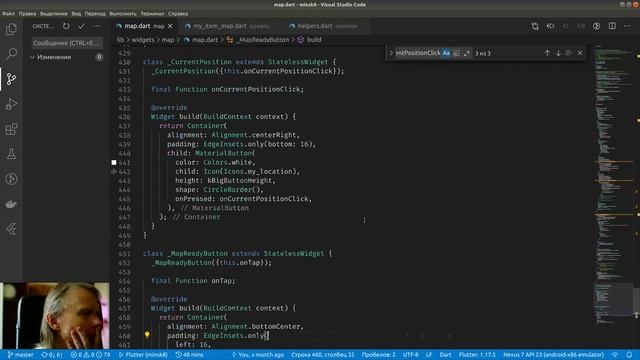Toggle Find in Selection option
This screenshot has height=360, width=640.
(x=568, y=53)
